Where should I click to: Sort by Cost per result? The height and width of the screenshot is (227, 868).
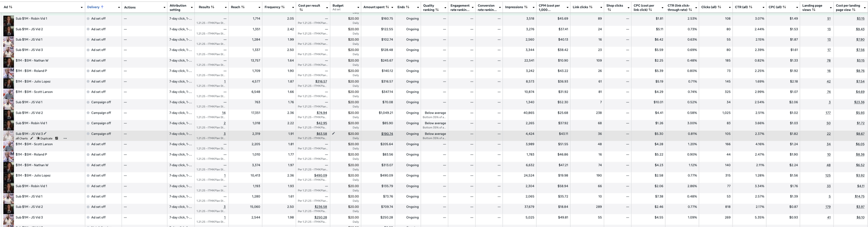point(301,10)
